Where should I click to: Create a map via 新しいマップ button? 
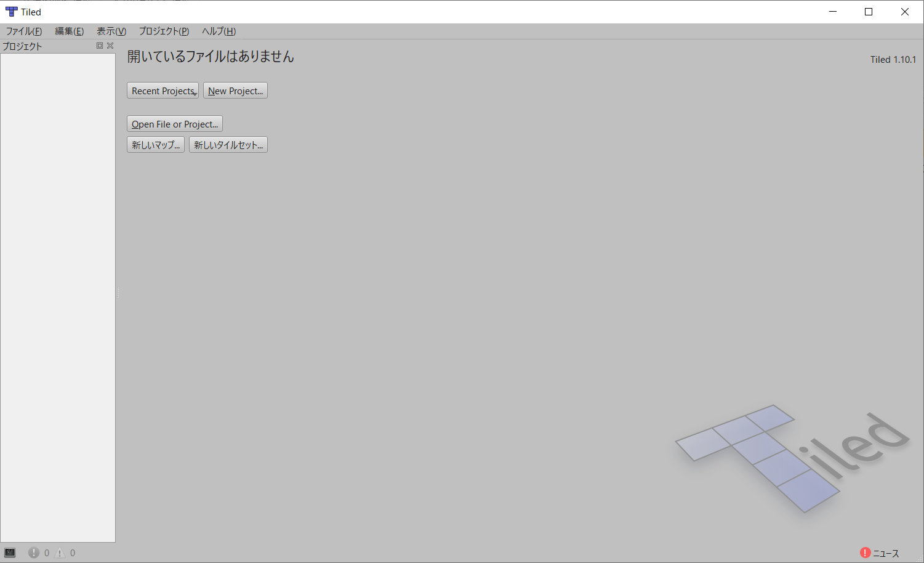(x=155, y=144)
